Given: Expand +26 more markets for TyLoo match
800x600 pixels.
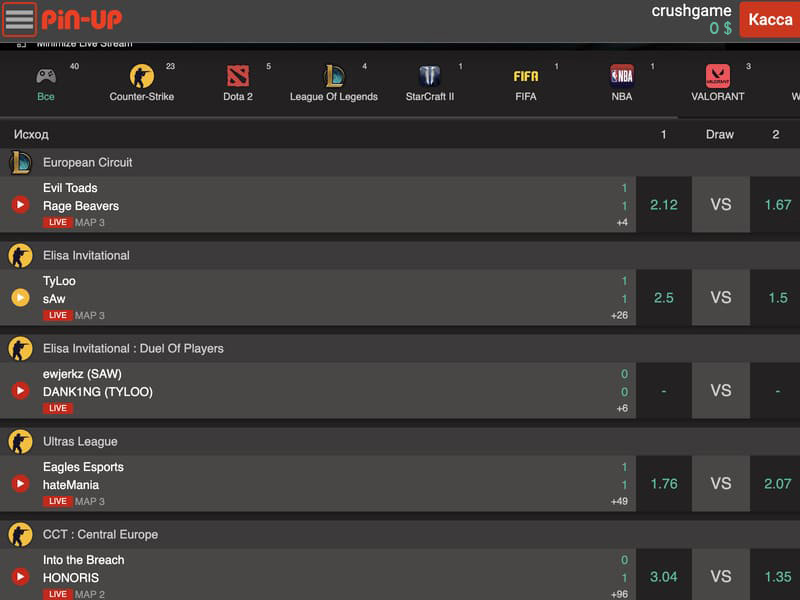Looking at the screenshot, I should pyautogui.click(x=619, y=315).
